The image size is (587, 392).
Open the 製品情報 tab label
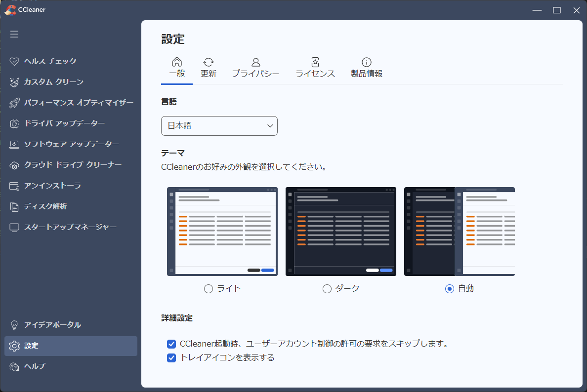click(x=367, y=74)
